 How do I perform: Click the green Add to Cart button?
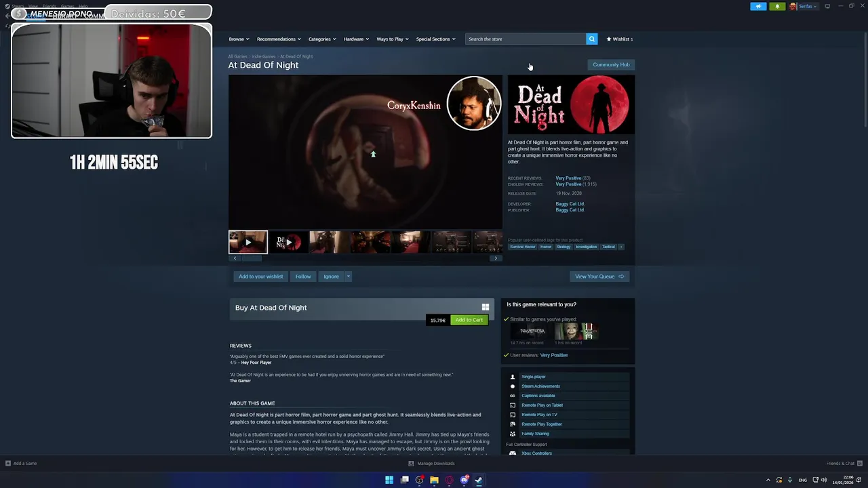(x=469, y=320)
